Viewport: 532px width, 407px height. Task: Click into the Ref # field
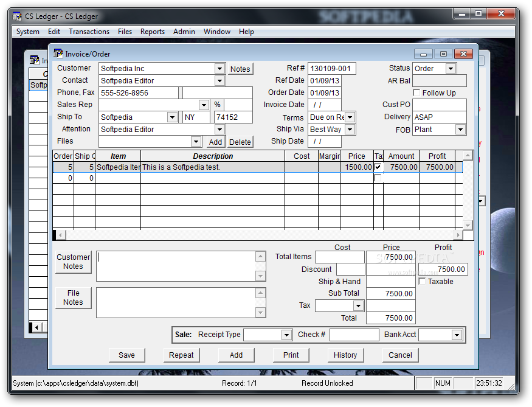click(332, 69)
